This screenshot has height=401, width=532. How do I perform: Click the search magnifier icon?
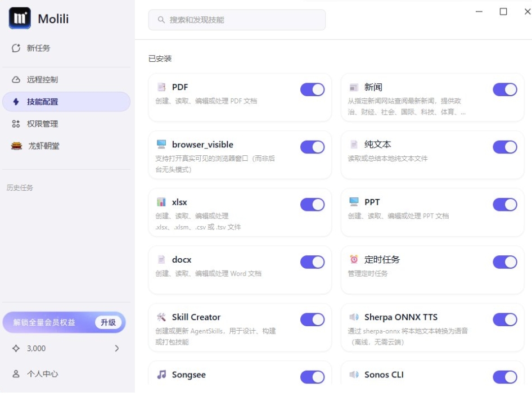pyautogui.click(x=161, y=20)
